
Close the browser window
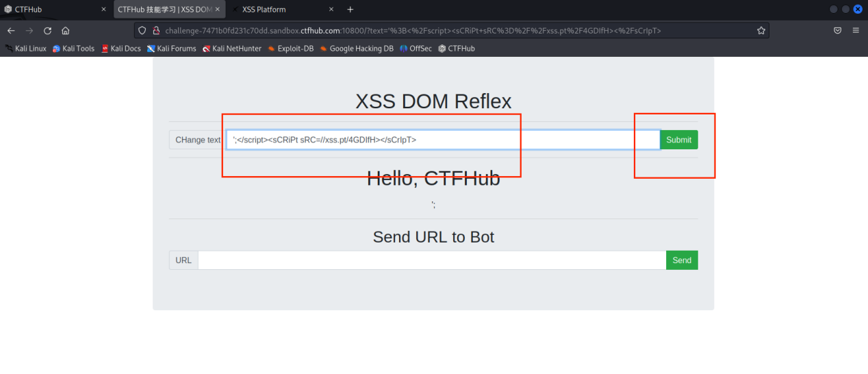click(858, 10)
